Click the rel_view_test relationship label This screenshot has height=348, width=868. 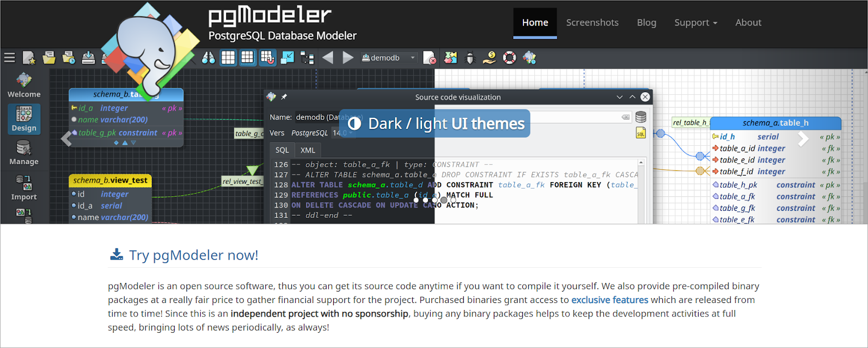click(x=242, y=182)
